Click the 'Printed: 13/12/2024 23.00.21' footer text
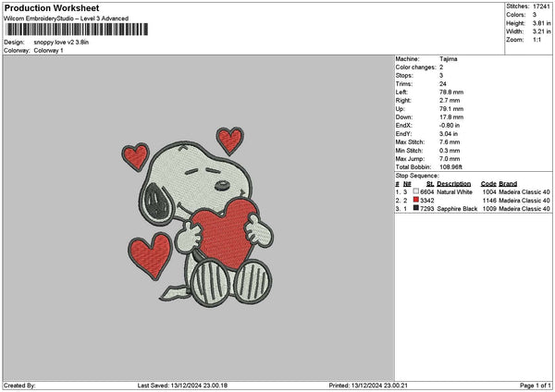Image resolution: width=555 pixels, height=392 pixels. 368,386
